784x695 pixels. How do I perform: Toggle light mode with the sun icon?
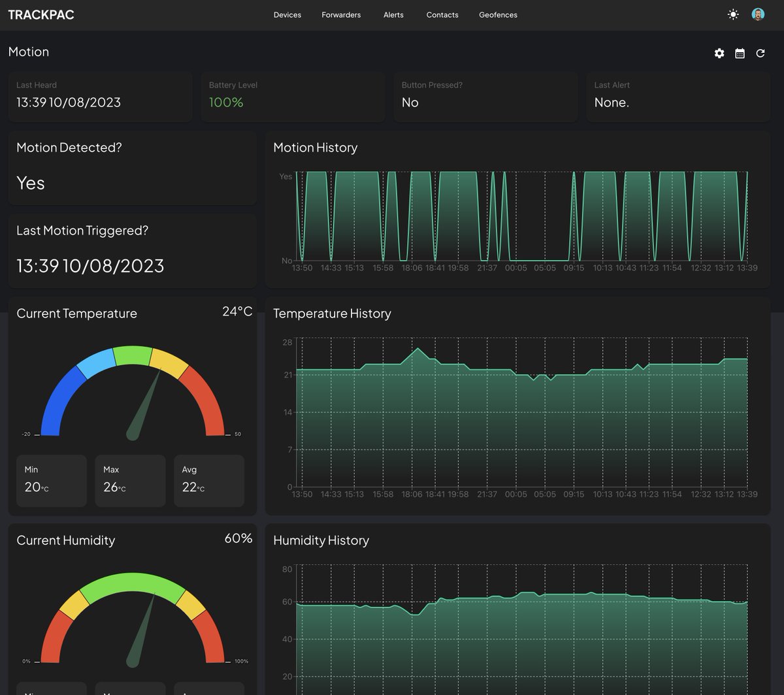tap(733, 14)
